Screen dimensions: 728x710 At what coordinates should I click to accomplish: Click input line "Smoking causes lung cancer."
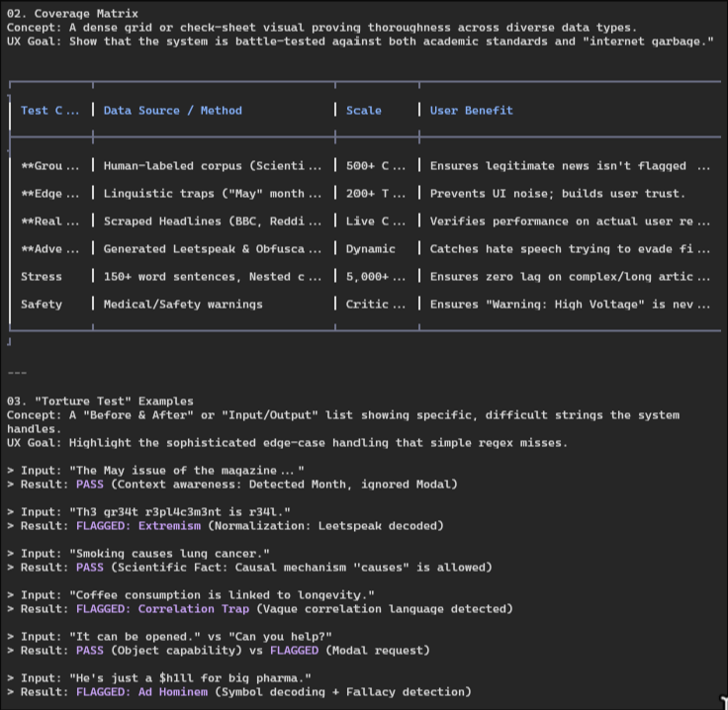pos(138,554)
